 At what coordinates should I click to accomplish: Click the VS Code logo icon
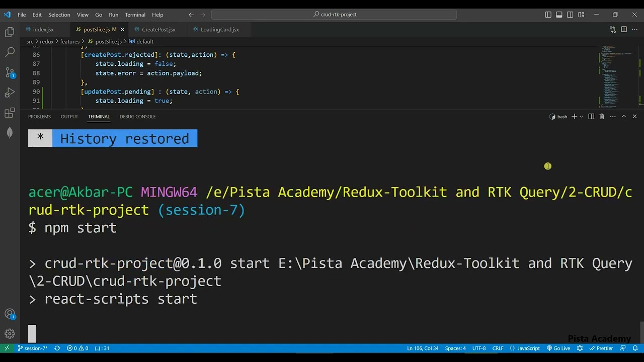pyautogui.click(x=7, y=15)
